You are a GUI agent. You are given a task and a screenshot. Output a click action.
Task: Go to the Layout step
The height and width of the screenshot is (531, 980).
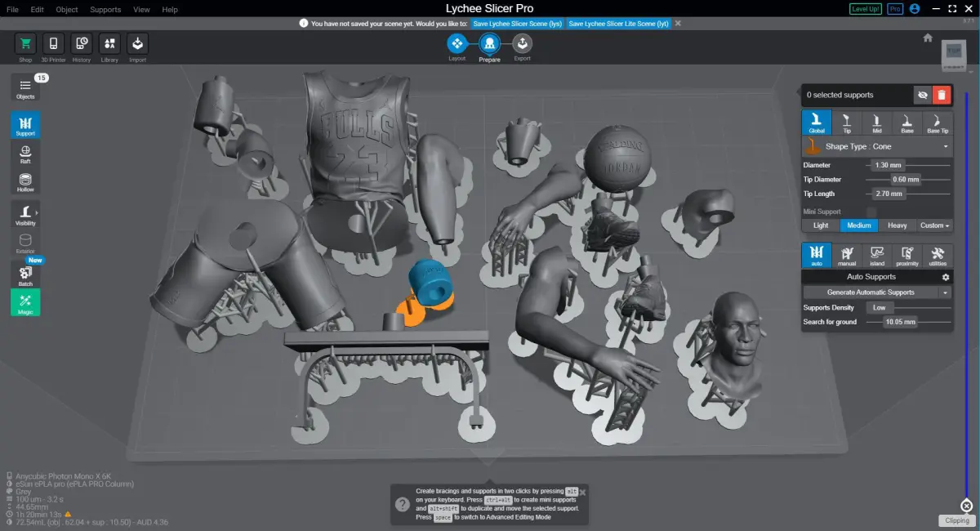pyautogui.click(x=457, y=42)
